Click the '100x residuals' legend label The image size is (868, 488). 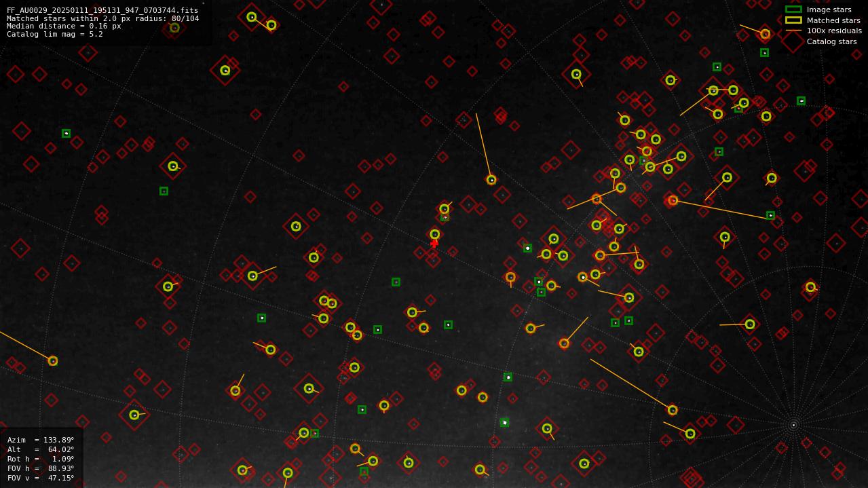(834, 31)
